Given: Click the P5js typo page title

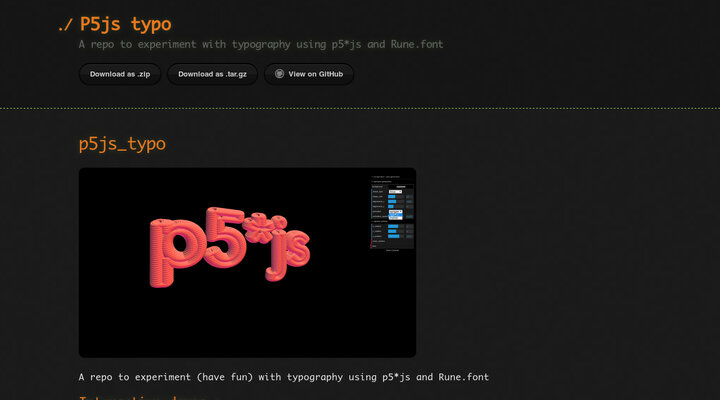Looking at the screenshot, I should [x=125, y=24].
